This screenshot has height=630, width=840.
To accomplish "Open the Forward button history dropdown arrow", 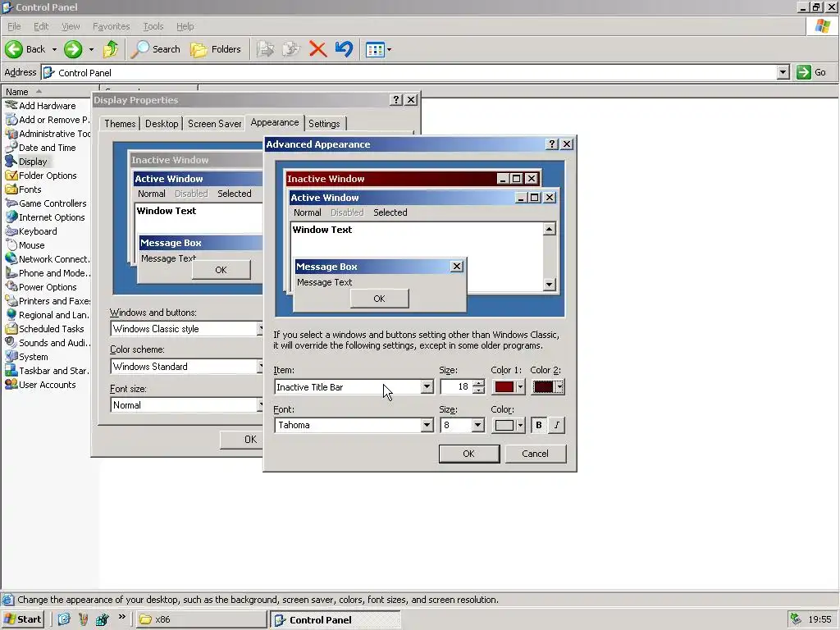I will 91,49.
